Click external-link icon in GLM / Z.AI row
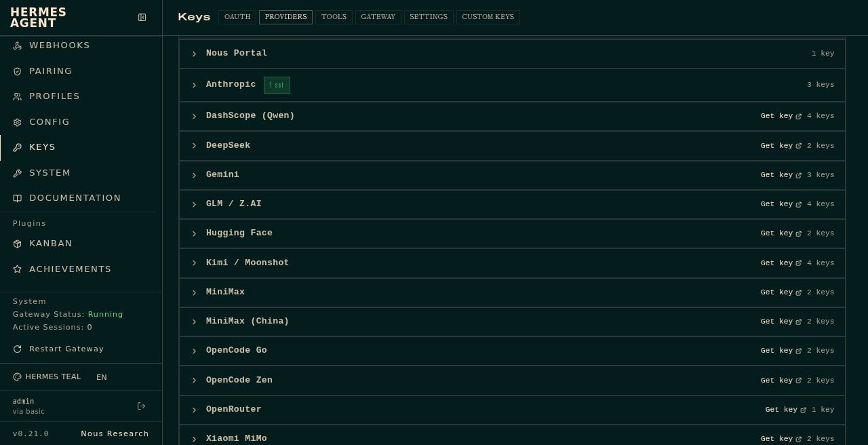Screen dimensions: 868x445 click(798, 204)
